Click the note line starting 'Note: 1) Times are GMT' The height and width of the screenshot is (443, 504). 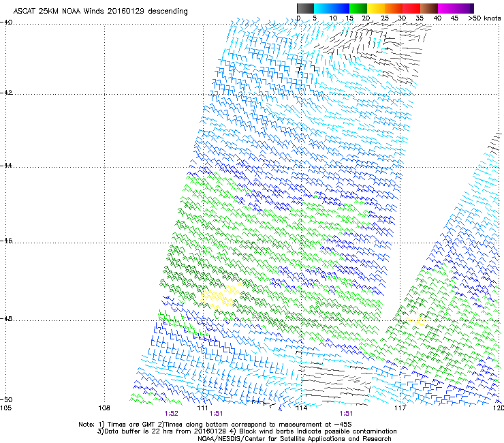215,425
